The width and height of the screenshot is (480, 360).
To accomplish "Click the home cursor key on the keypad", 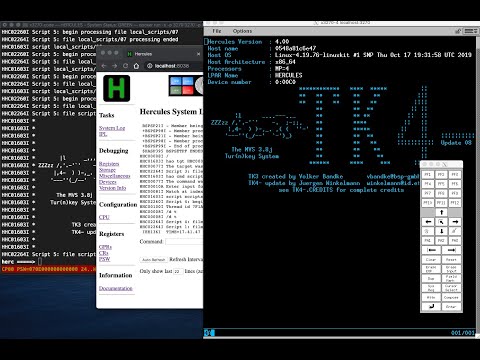I will point(441,222).
